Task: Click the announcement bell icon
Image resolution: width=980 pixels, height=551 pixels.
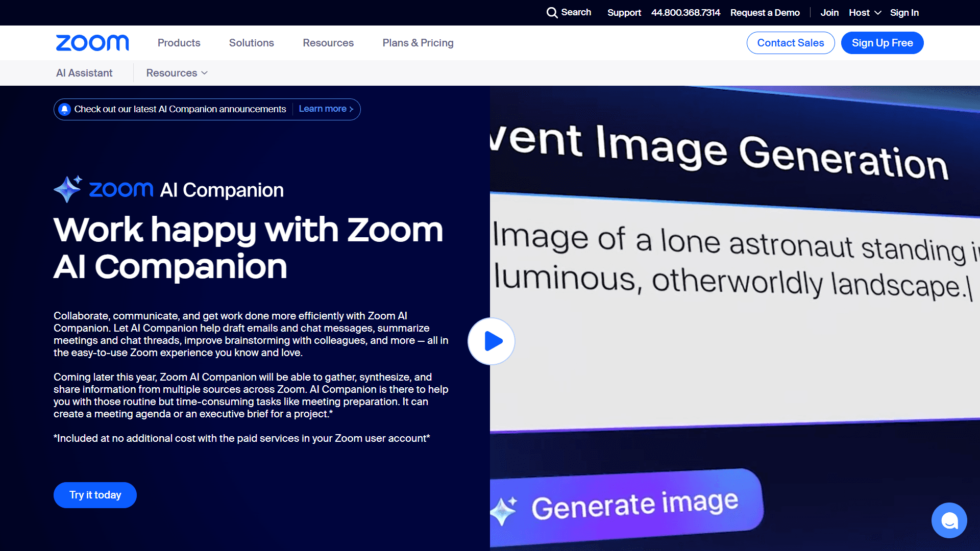Action: click(65, 109)
